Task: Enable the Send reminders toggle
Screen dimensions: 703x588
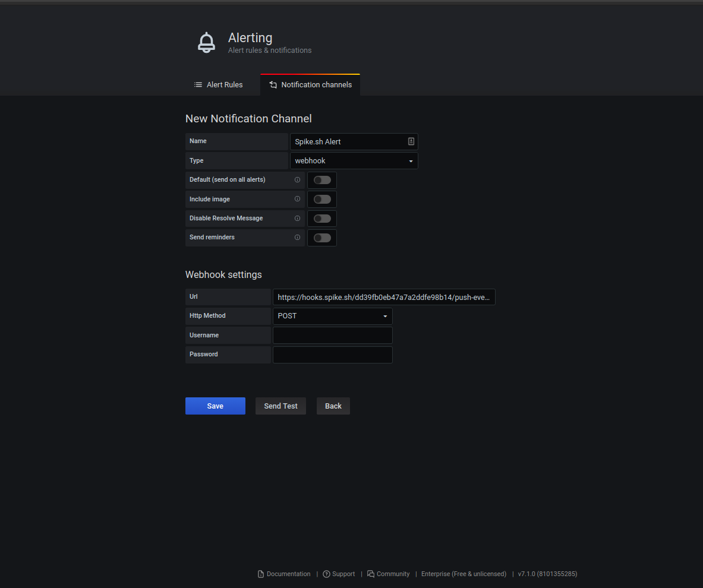Action: (322, 238)
